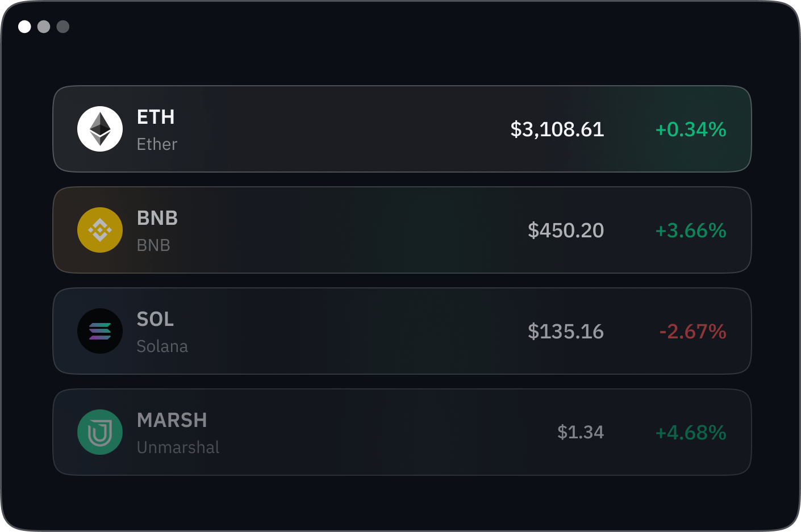This screenshot has height=532, width=801.
Task: Click the MARSH price $1.34
Action: (580, 433)
